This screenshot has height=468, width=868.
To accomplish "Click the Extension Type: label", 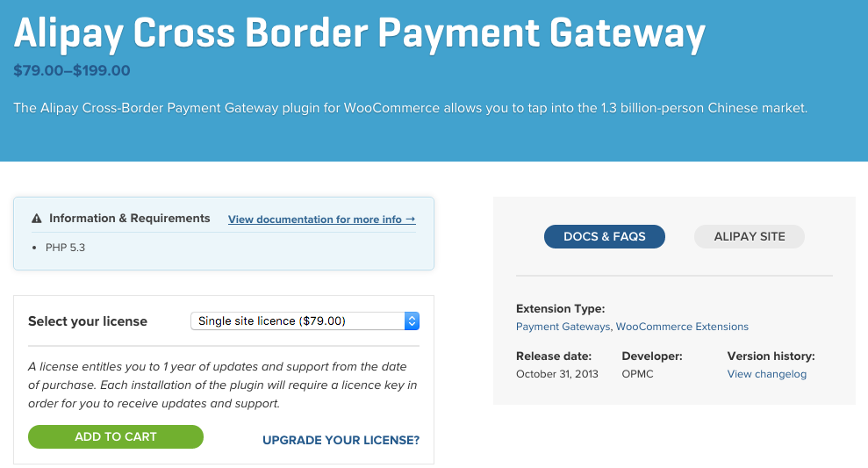I will click(560, 308).
